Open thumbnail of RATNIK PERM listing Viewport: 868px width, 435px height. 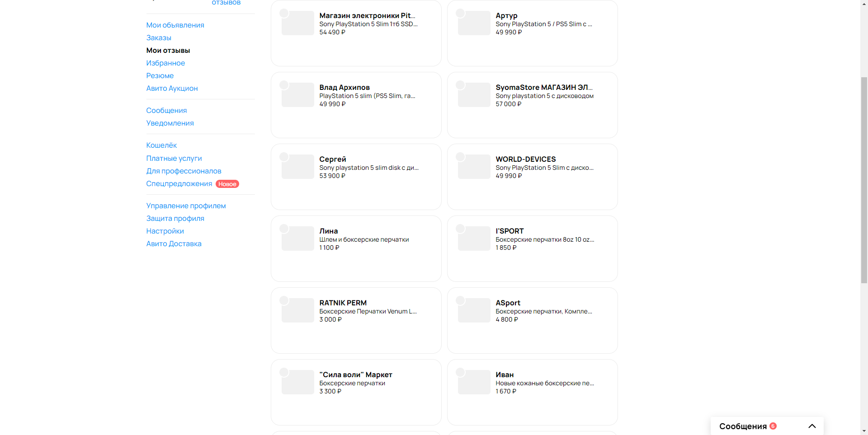[x=297, y=310]
